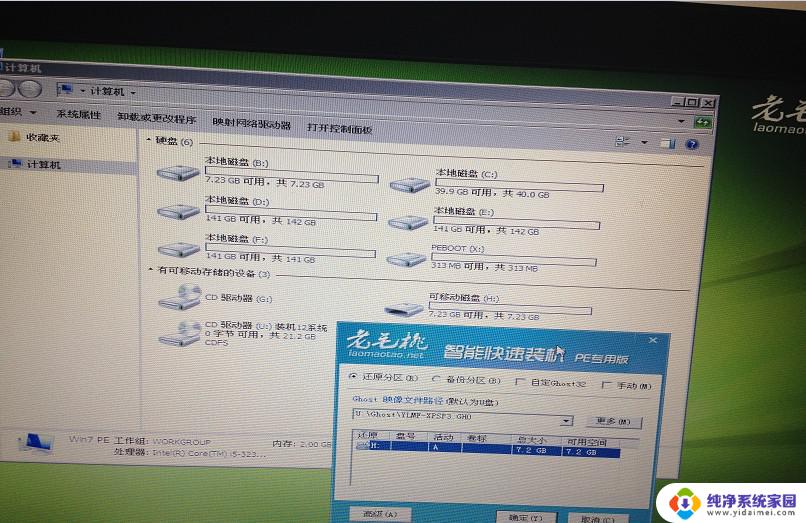Open local disk F: drive icon
This screenshot has height=523, width=806.
tap(178, 249)
